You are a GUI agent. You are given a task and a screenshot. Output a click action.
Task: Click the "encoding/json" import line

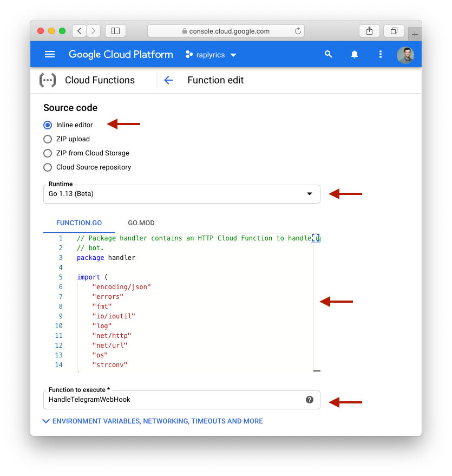[x=121, y=287]
